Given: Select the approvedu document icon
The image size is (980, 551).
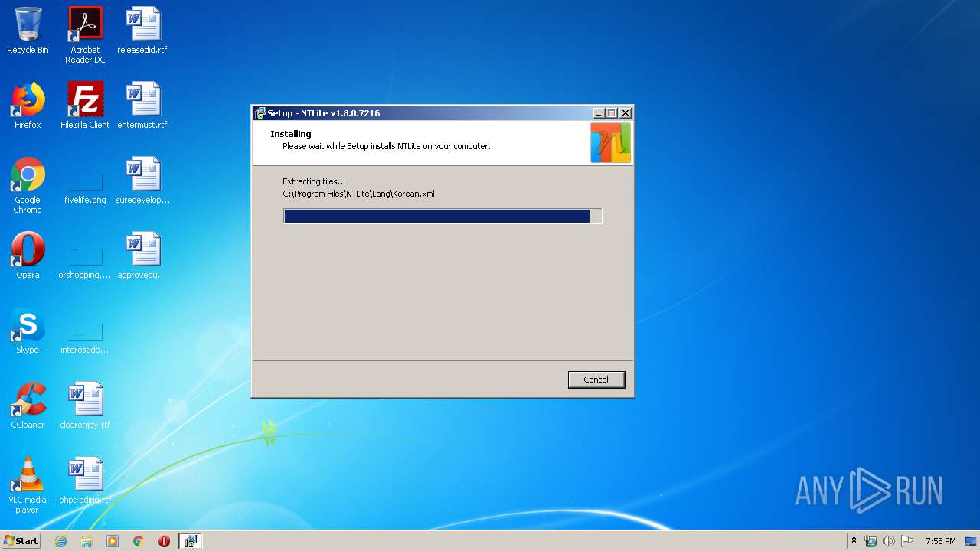Looking at the screenshot, I should pos(142,256).
